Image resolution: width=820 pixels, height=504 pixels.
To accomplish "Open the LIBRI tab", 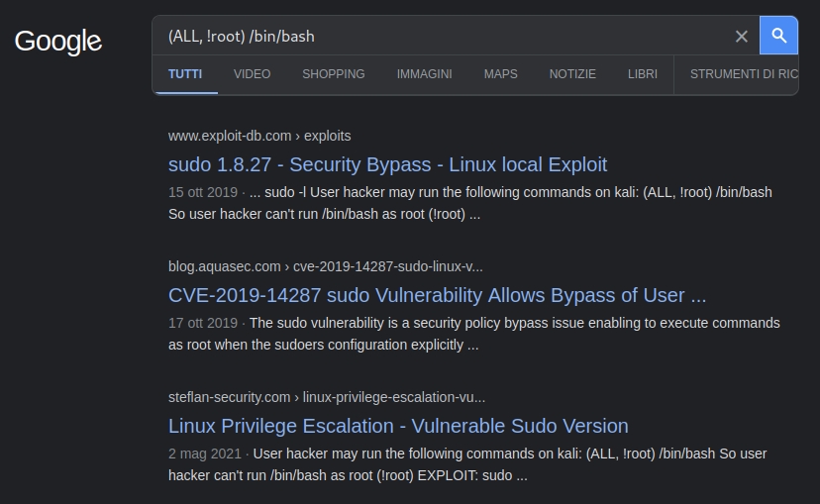I will [642, 74].
